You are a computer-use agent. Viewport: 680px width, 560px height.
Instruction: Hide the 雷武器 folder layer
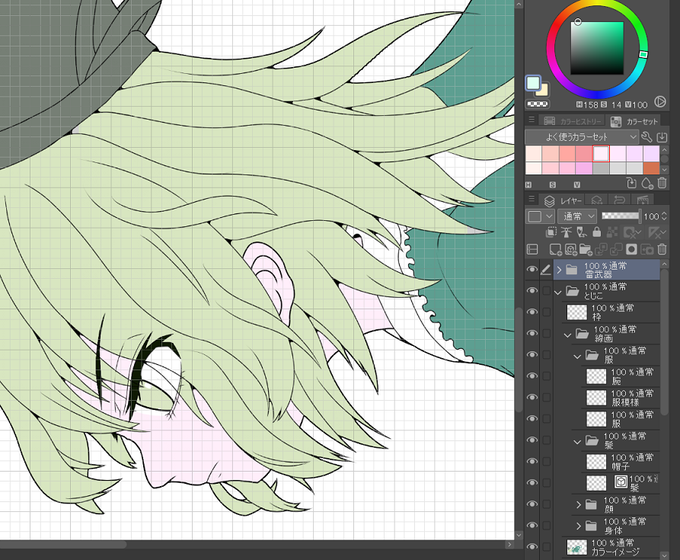(532, 269)
